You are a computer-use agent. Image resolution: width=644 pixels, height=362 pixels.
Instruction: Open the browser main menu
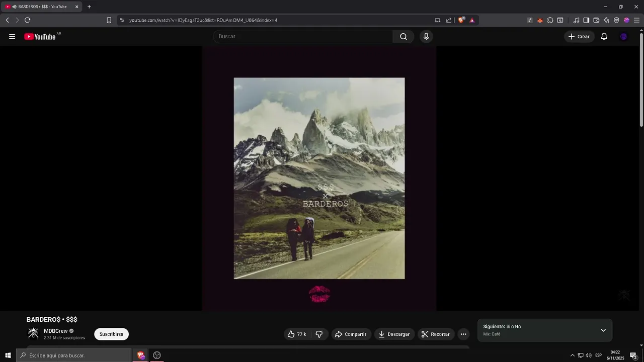pyautogui.click(x=636, y=20)
